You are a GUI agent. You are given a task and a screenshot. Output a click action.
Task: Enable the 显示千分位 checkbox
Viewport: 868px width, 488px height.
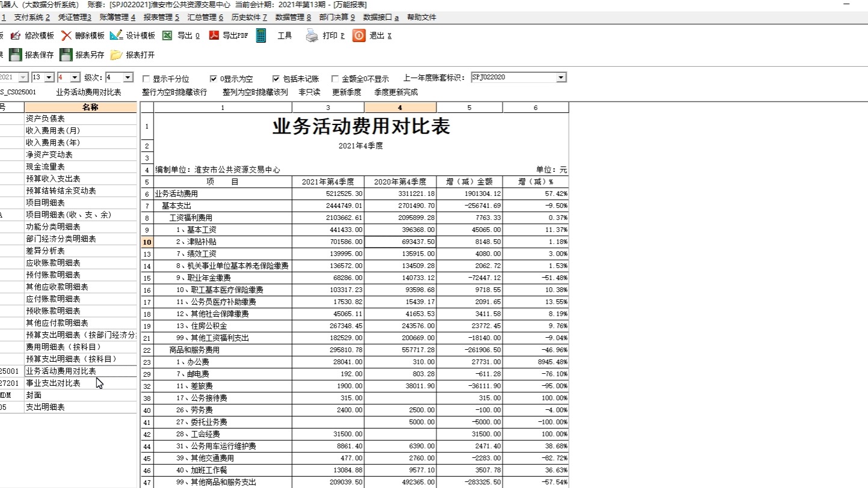146,79
